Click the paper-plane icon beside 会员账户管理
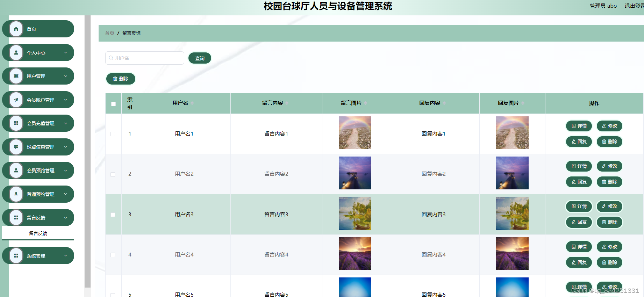The image size is (644, 297). (16, 100)
